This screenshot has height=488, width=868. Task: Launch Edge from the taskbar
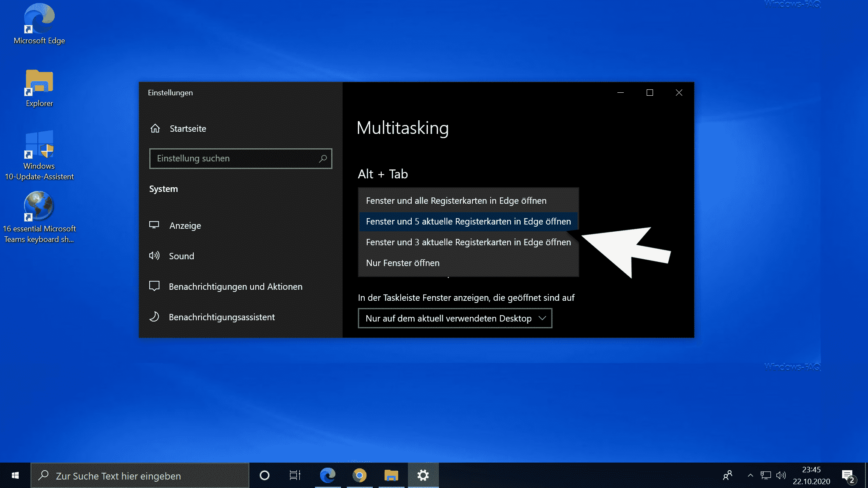[328, 475]
